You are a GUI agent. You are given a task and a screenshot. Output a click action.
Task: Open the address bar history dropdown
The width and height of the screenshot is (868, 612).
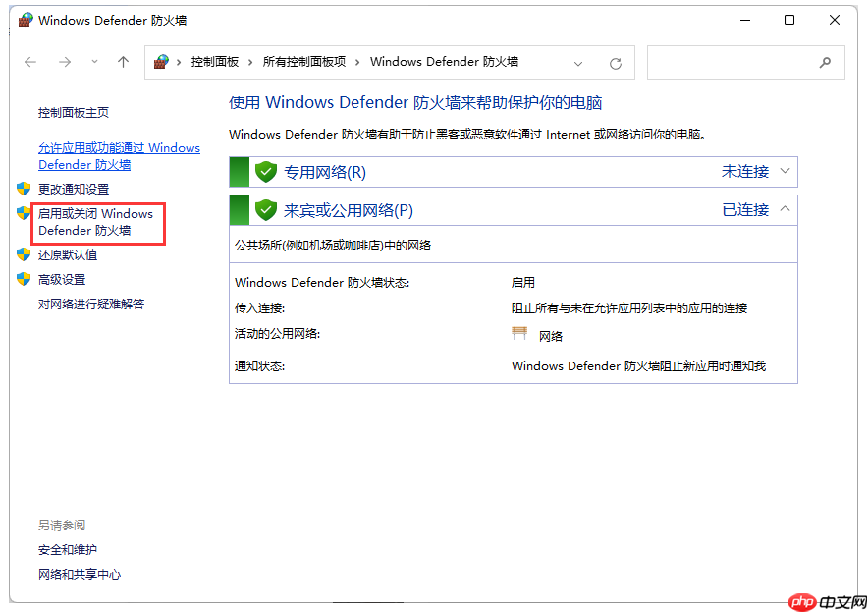[578, 64]
